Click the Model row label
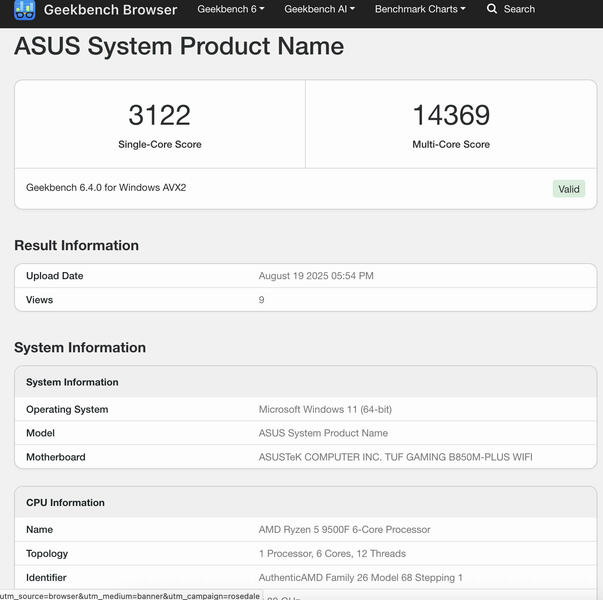603x600 pixels. (x=40, y=433)
